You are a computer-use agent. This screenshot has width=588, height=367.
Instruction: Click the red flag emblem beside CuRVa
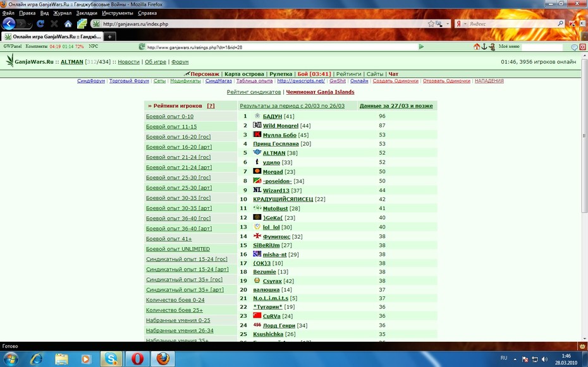(257, 315)
